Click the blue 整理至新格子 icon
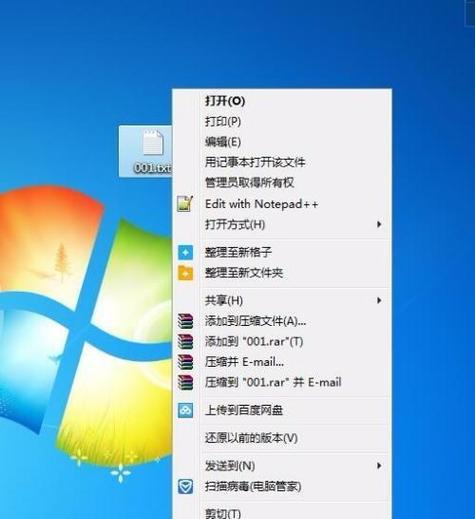The height and width of the screenshot is (519, 475). (185, 252)
